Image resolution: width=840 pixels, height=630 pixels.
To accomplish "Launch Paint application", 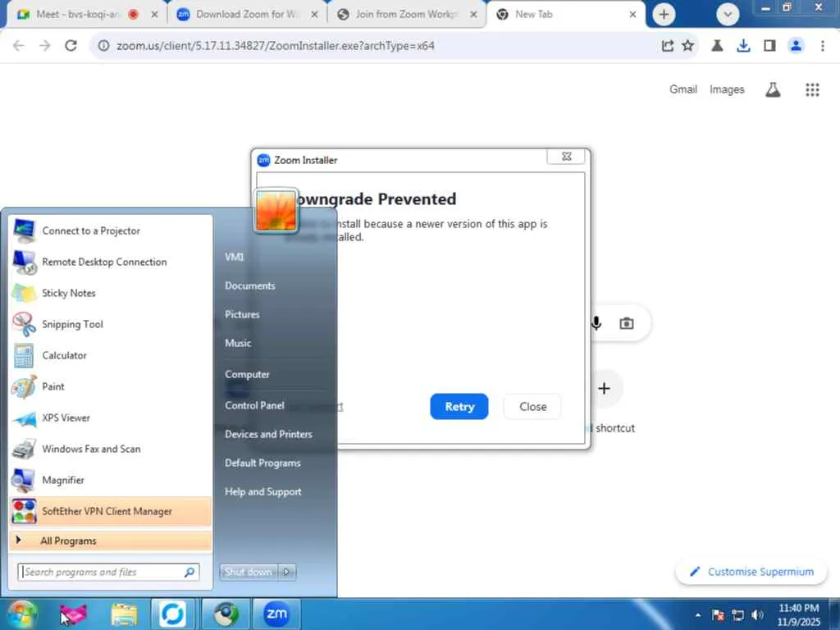I will point(111,386).
